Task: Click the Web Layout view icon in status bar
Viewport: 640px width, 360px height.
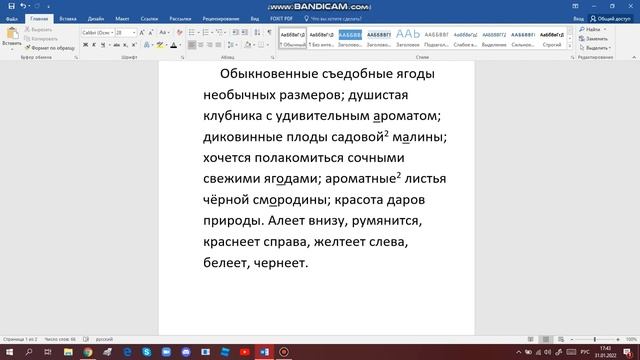Action: (561, 339)
